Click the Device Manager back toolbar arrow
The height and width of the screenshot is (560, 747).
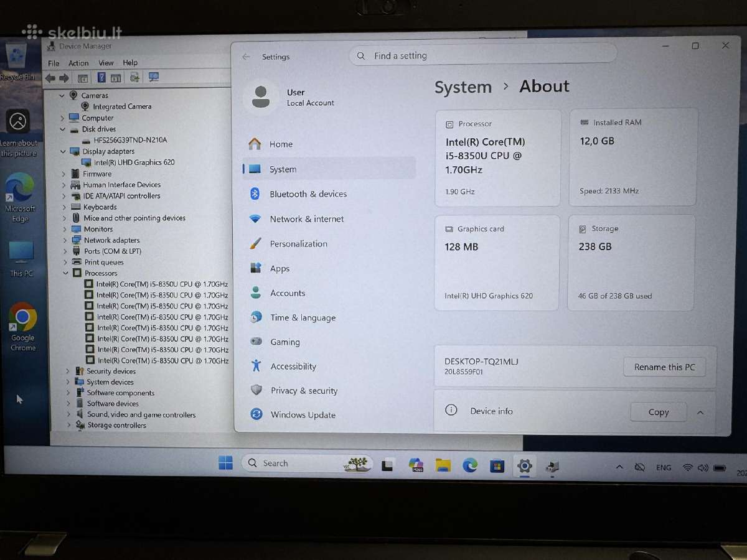point(50,78)
